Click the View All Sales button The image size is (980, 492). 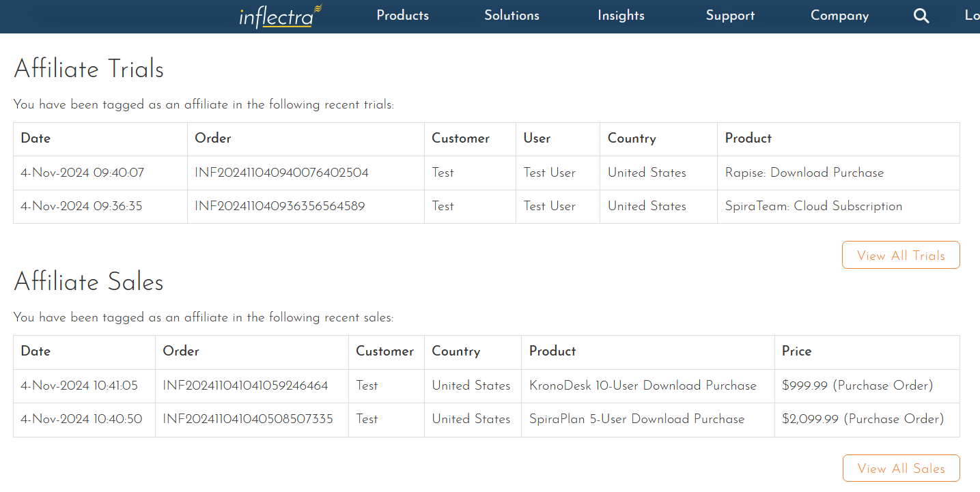click(x=901, y=468)
